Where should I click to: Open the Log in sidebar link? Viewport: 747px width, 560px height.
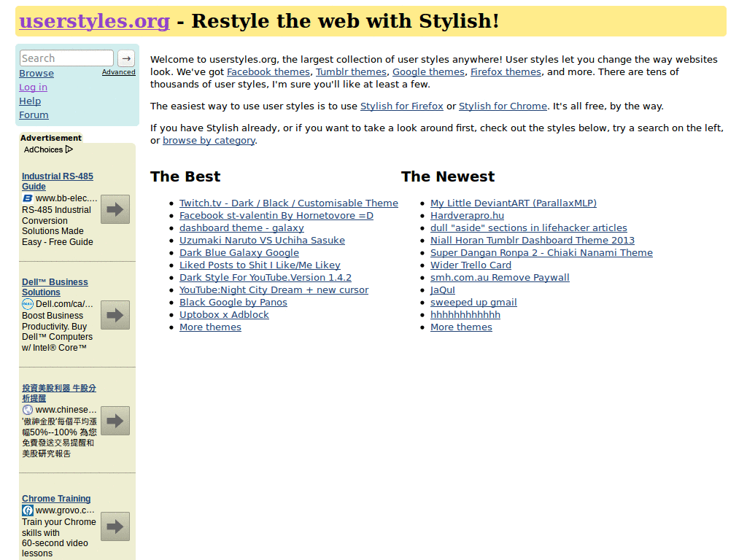(33, 87)
